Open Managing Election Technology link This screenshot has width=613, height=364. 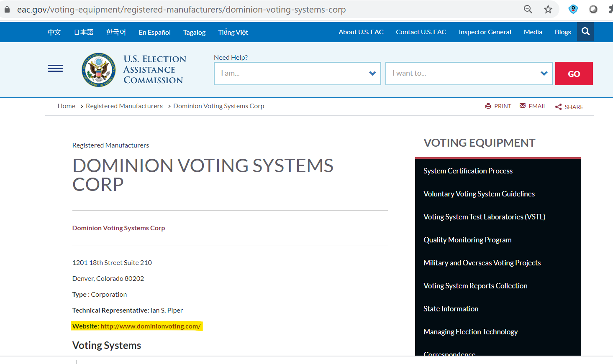[470, 332]
